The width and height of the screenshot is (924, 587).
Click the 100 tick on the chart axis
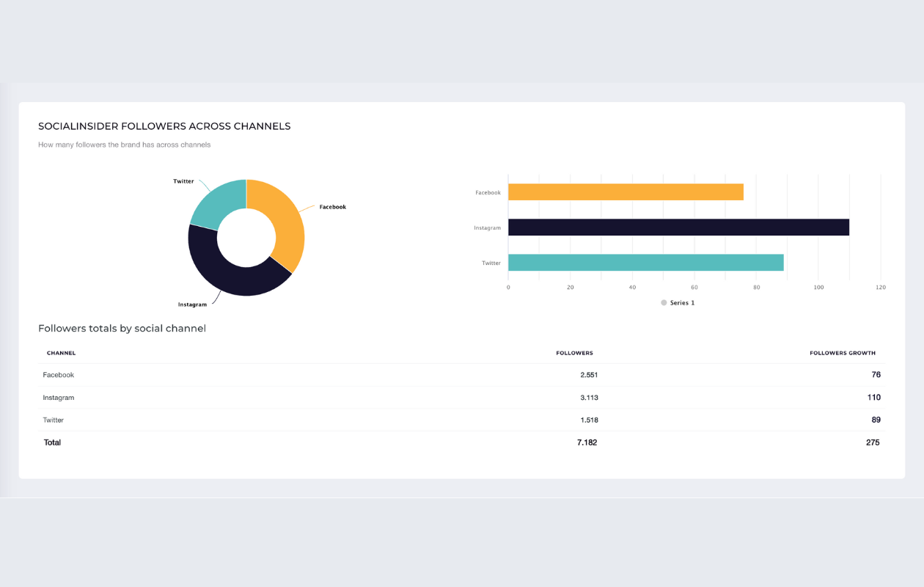pyautogui.click(x=818, y=288)
